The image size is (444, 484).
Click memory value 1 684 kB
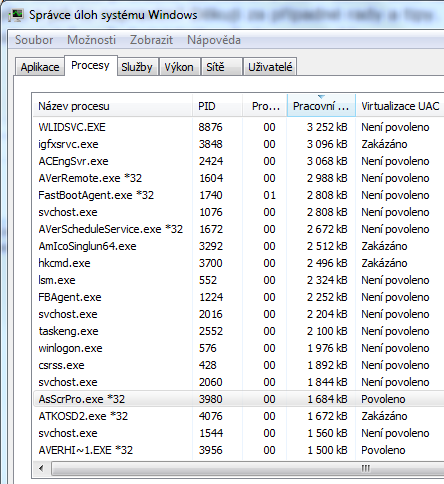coord(327,399)
